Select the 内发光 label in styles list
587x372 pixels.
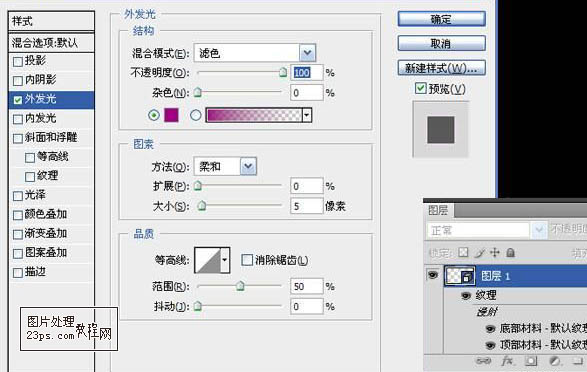(x=40, y=118)
